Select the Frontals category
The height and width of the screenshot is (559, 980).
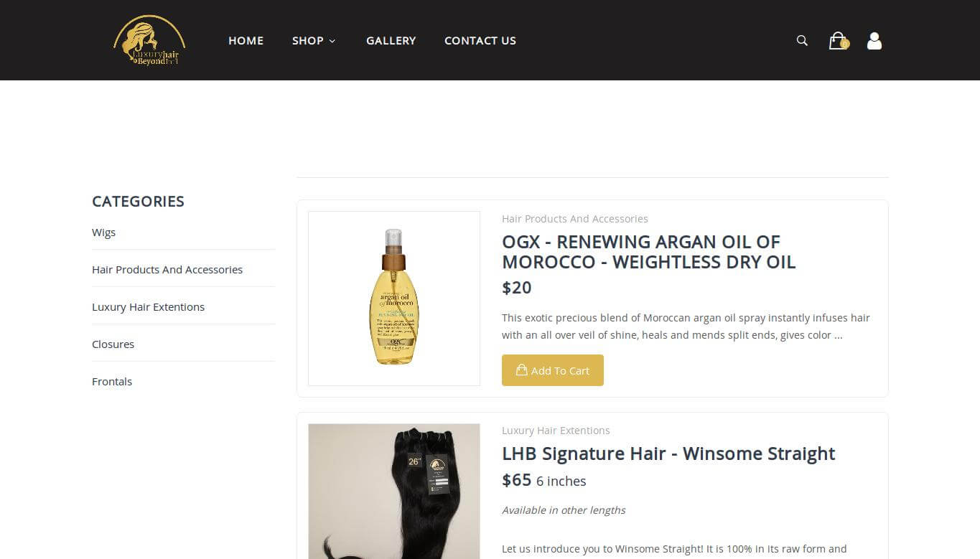click(112, 382)
